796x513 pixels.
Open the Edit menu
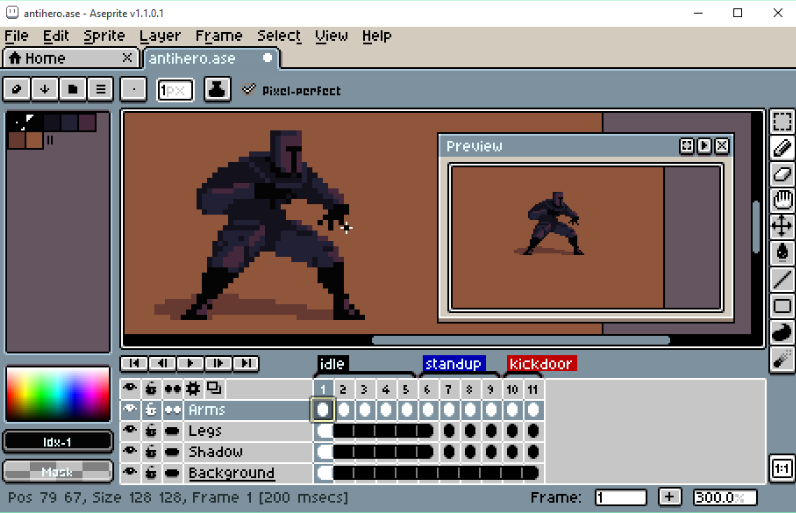(x=56, y=36)
